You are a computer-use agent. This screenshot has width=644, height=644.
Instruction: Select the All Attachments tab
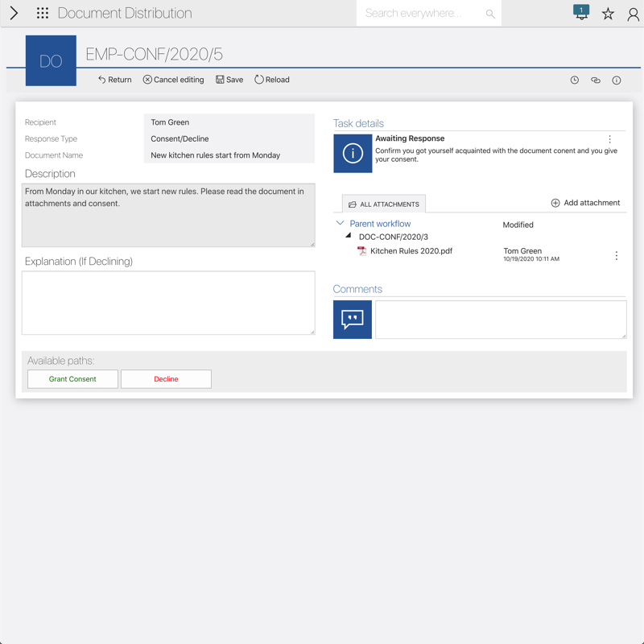[x=384, y=204]
